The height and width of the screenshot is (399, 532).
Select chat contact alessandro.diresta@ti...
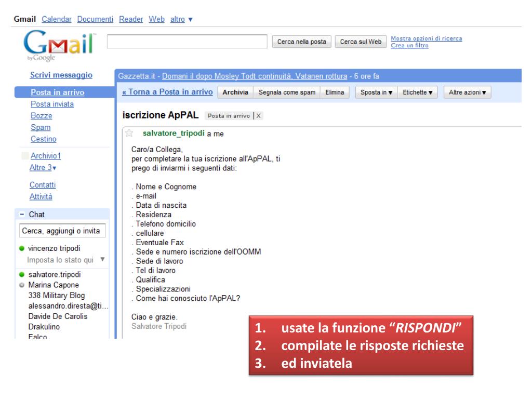(x=68, y=306)
